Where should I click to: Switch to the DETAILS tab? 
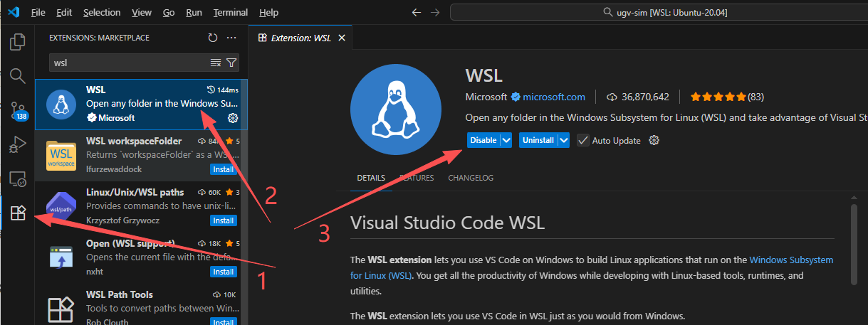click(371, 178)
